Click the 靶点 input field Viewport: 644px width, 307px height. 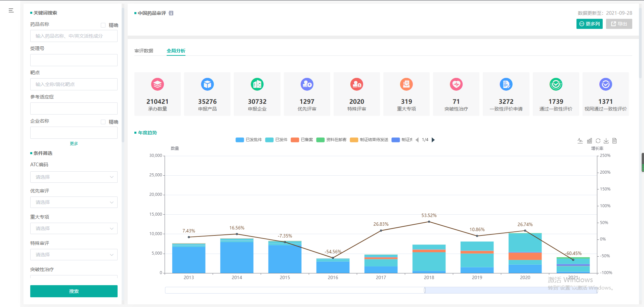74,84
